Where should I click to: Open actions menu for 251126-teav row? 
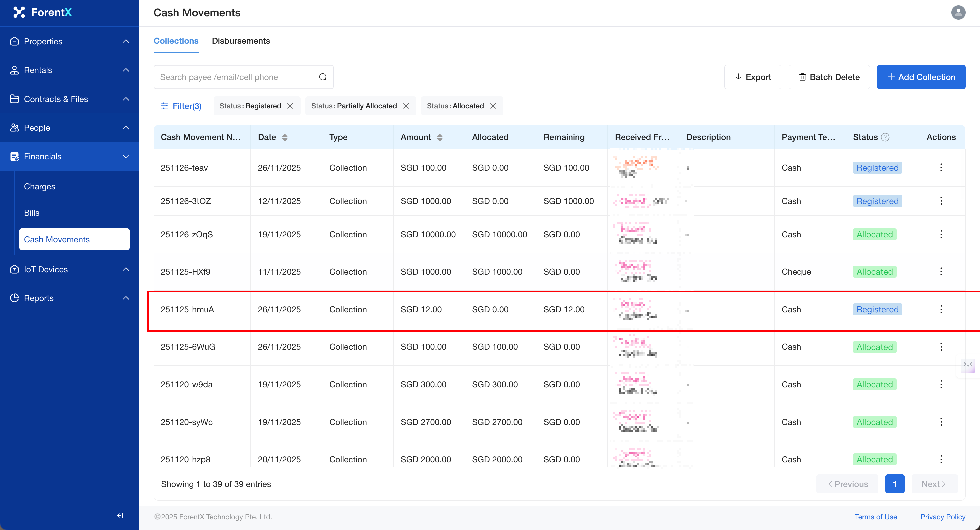pyautogui.click(x=941, y=167)
